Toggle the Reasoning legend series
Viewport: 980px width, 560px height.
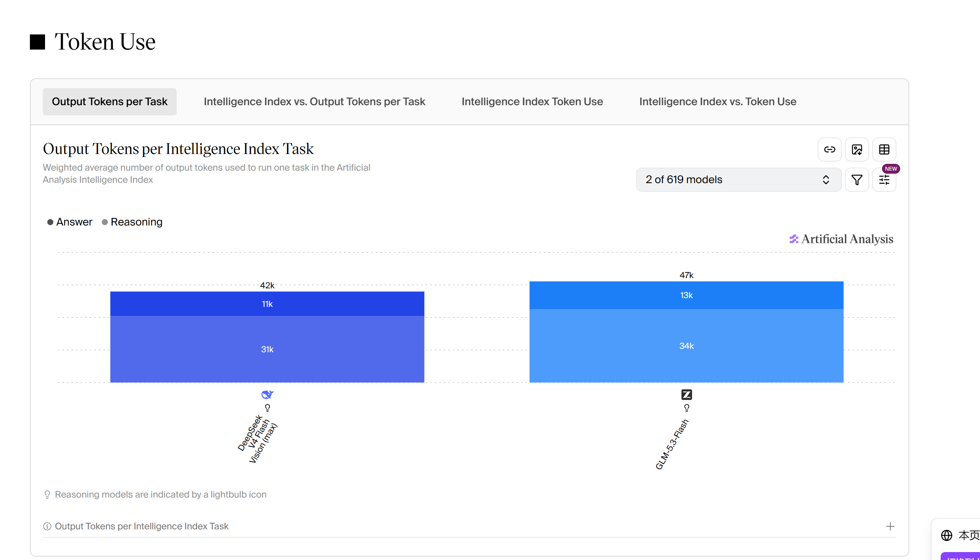(x=132, y=222)
